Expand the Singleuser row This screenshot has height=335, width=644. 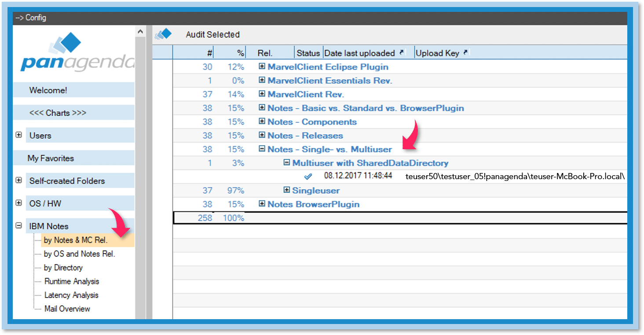(286, 190)
